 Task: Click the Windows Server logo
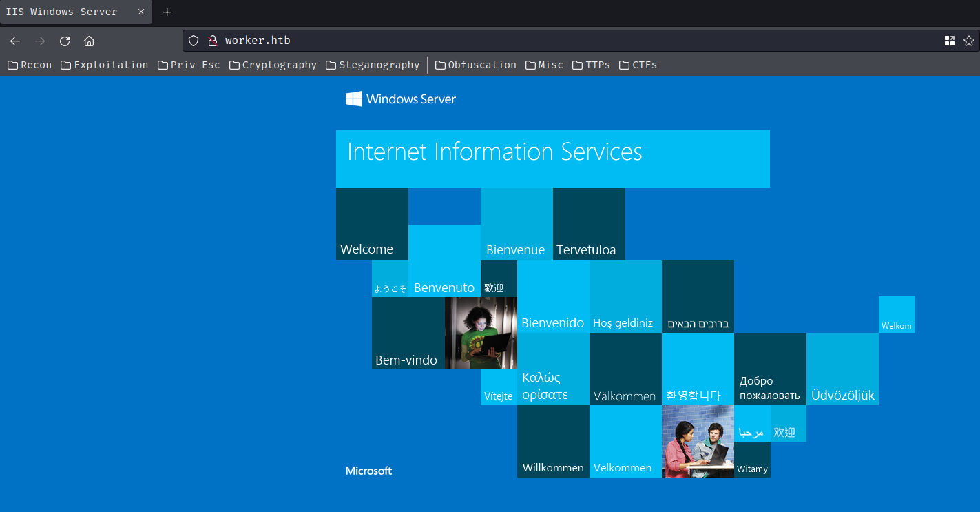click(x=401, y=99)
